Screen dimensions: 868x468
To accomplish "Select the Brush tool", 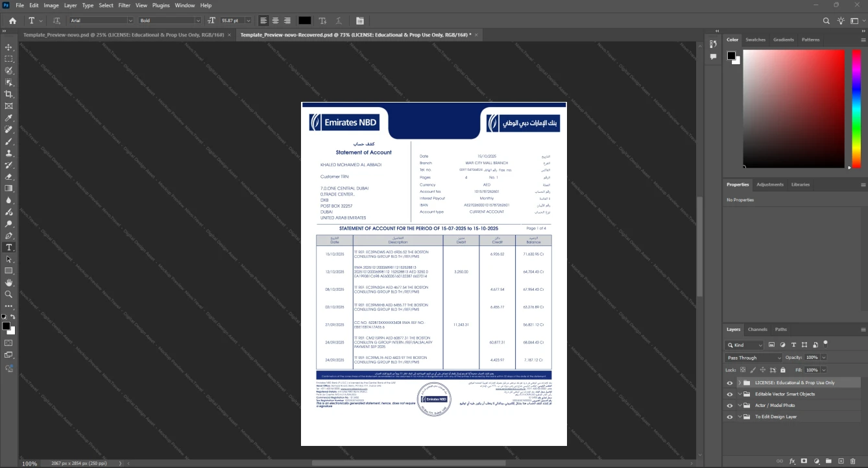I will pyautogui.click(x=9, y=142).
